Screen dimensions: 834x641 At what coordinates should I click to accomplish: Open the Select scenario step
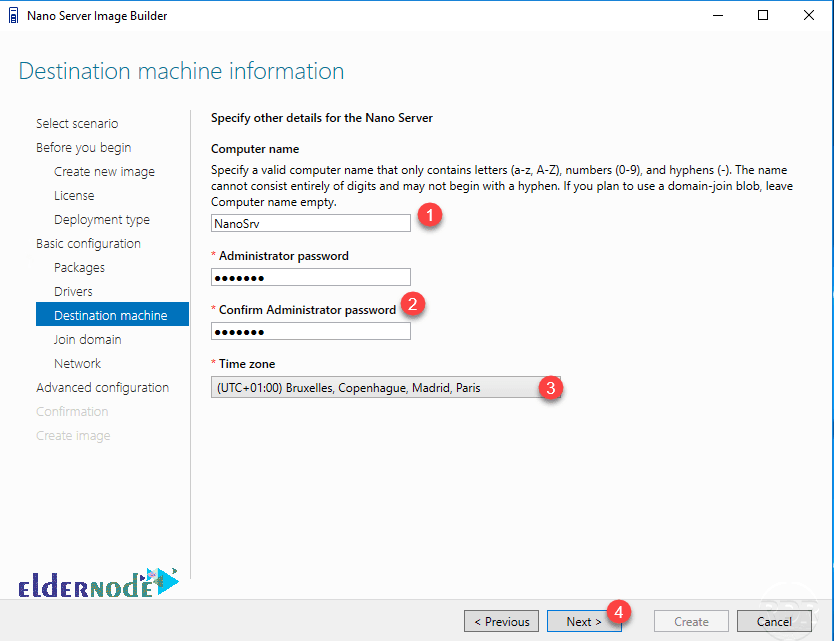pos(77,123)
